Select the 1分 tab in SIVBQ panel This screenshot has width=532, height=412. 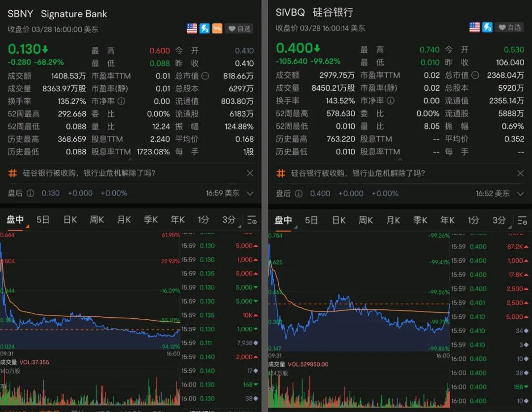[x=473, y=220]
